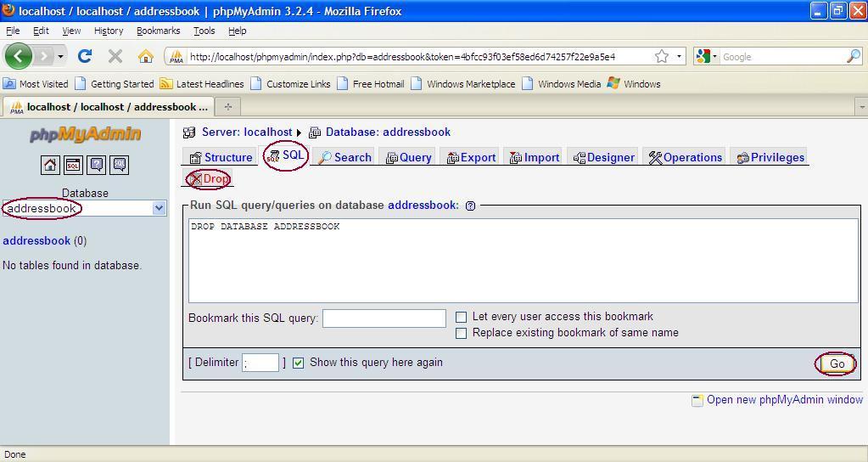The image size is (868, 462).
Task: Click the phpMyAdmin logo
Action: 85,135
